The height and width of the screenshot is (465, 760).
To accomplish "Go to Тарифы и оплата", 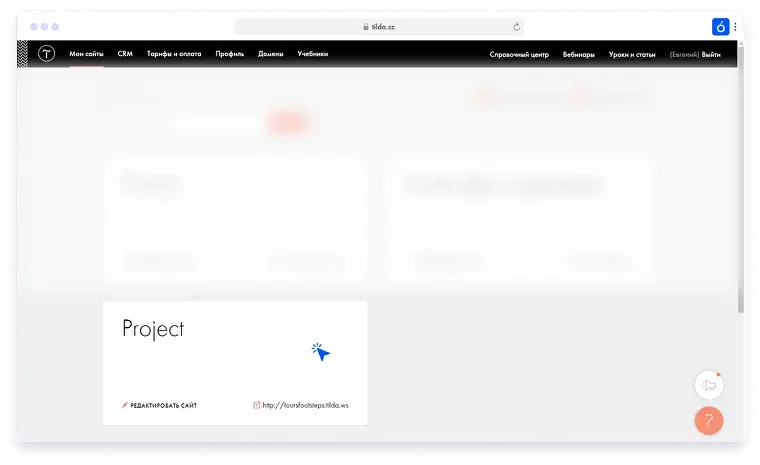I will pyautogui.click(x=174, y=54).
